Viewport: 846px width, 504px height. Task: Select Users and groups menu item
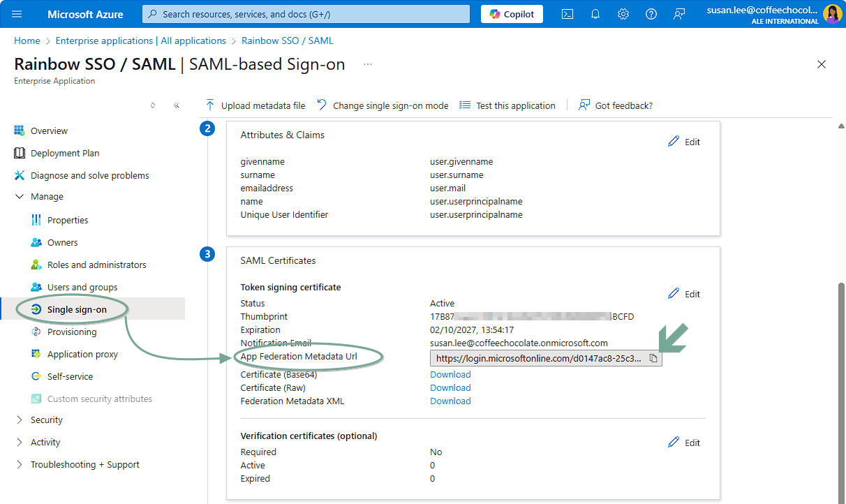pos(82,288)
